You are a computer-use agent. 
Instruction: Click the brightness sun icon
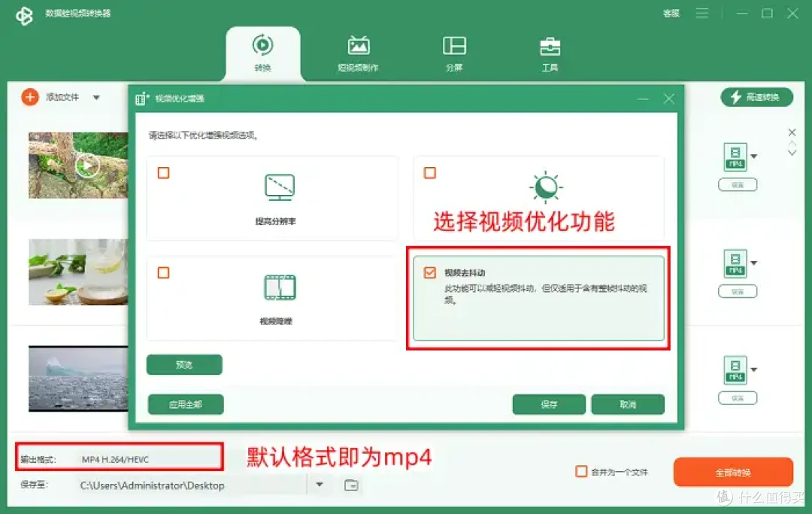[546, 186]
